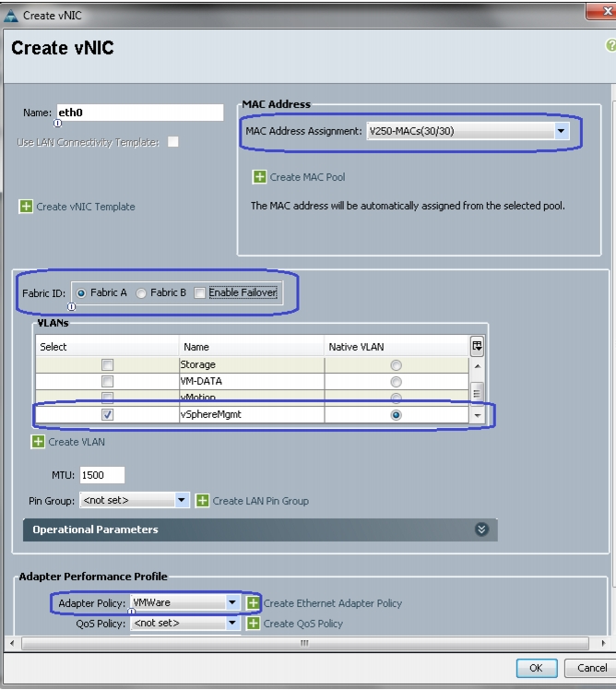Check the VM-DATA VLAN select box

(x=107, y=381)
